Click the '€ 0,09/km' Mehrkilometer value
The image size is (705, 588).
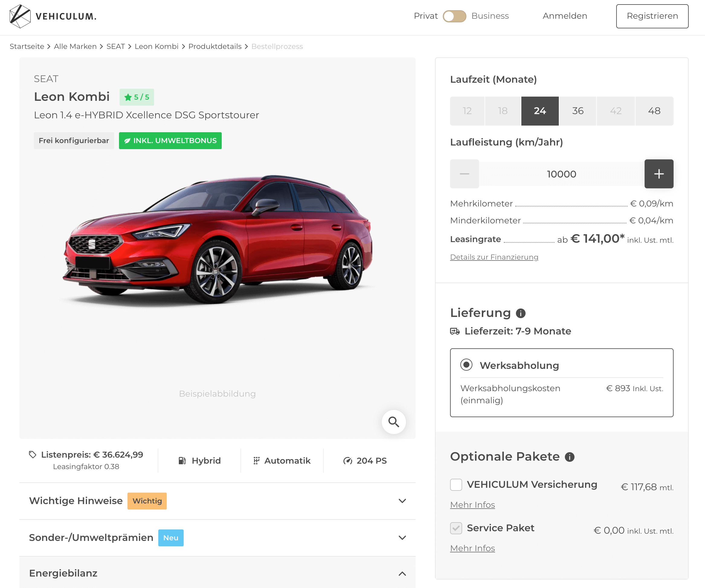[652, 204]
